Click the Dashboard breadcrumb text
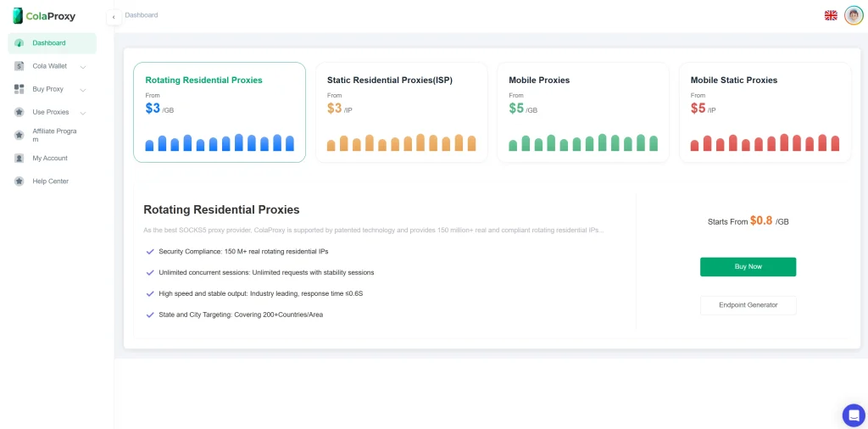Image resolution: width=868 pixels, height=429 pixels. tap(142, 15)
